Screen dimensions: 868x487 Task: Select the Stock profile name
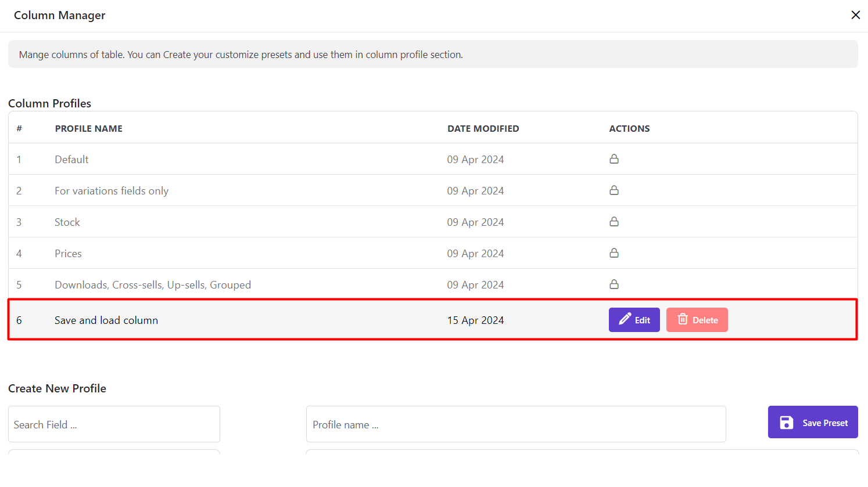[67, 222]
